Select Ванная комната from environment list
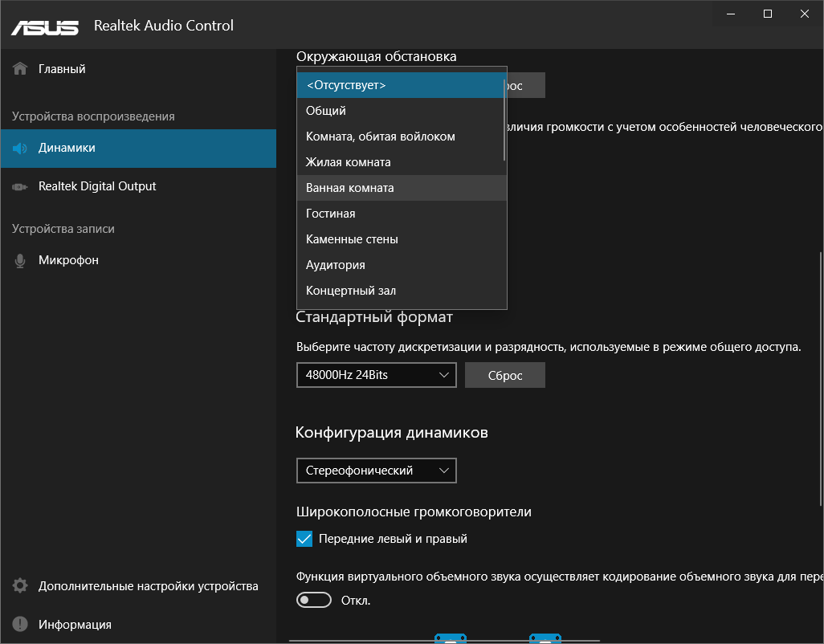The width and height of the screenshot is (824, 644). pos(350,188)
